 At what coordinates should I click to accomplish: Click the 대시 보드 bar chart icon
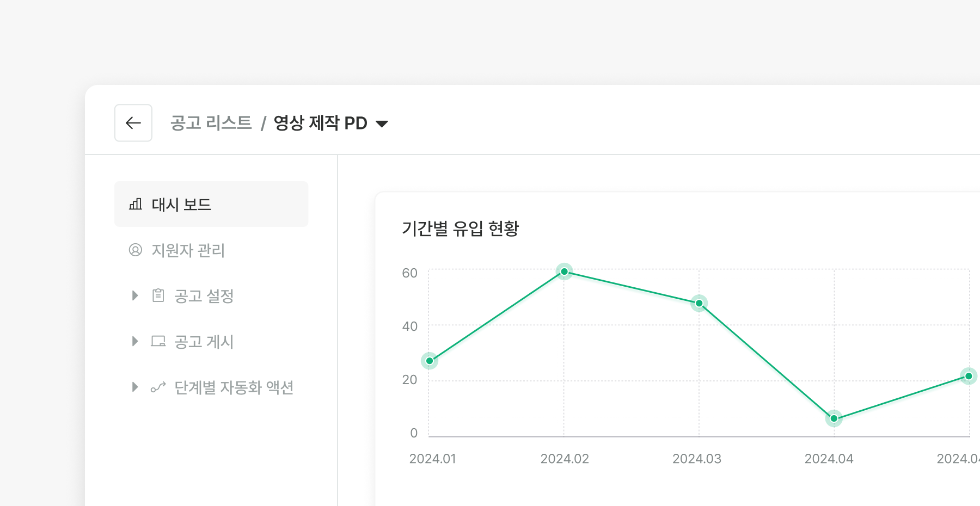tap(136, 204)
